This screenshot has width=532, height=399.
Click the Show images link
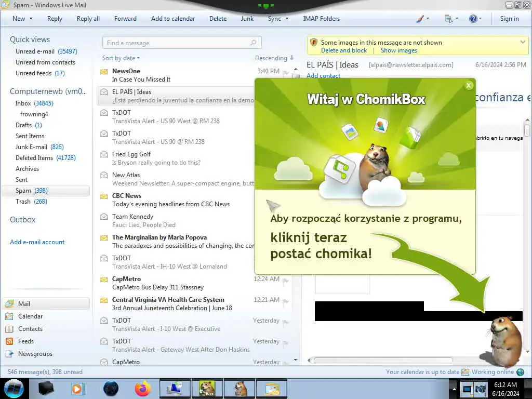[398, 50]
